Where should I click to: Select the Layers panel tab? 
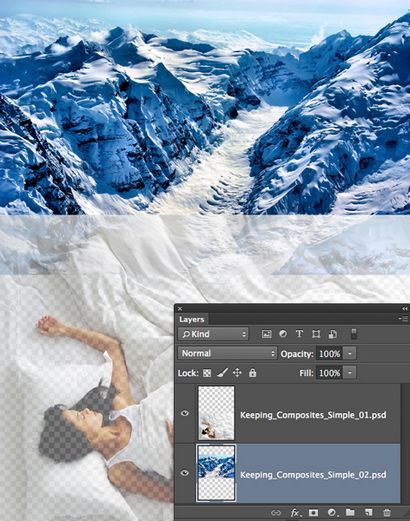(192, 319)
